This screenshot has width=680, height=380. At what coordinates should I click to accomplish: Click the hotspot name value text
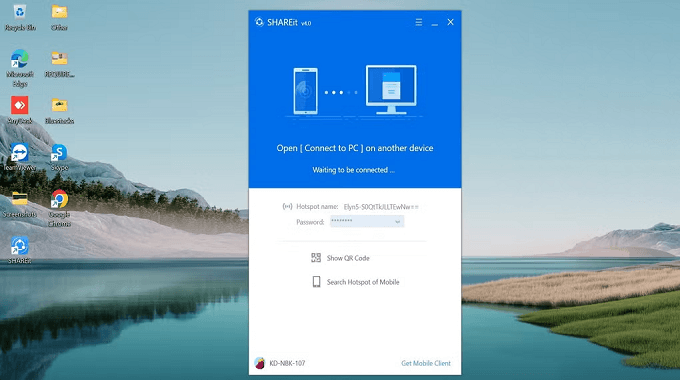(381, 207)
